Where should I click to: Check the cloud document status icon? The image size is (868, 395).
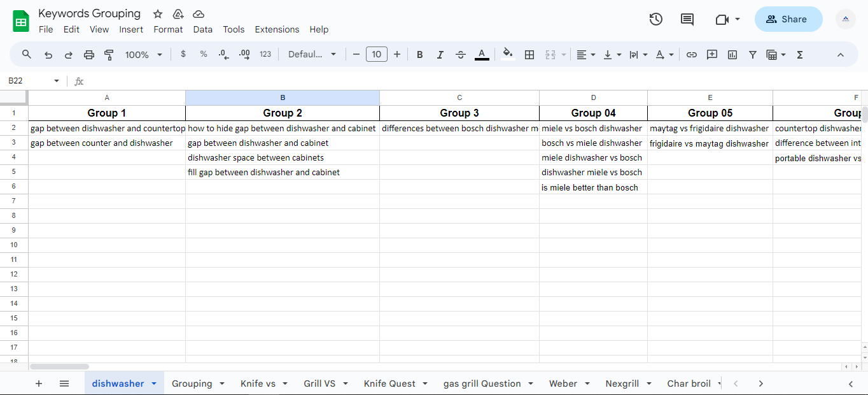pos(199,14)
